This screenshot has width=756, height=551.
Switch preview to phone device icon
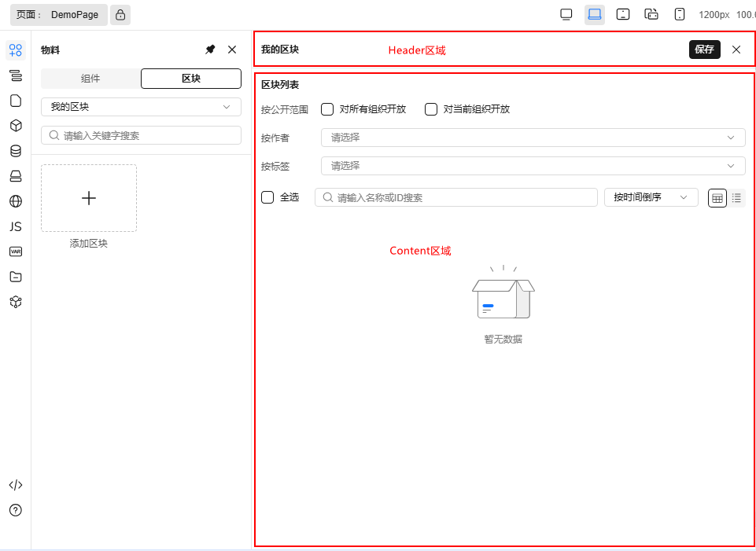point(679,13)
